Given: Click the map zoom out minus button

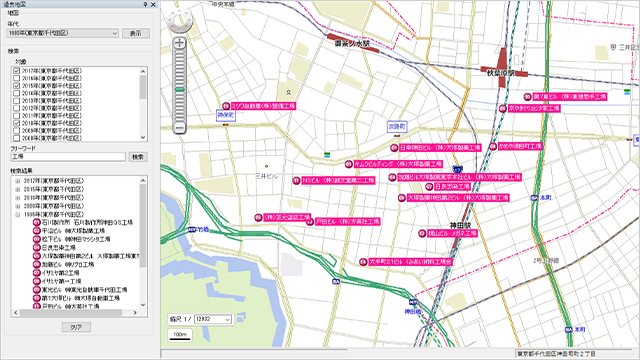Looking at the screenshot, I should pyautogui.click(x=180, y=127).
